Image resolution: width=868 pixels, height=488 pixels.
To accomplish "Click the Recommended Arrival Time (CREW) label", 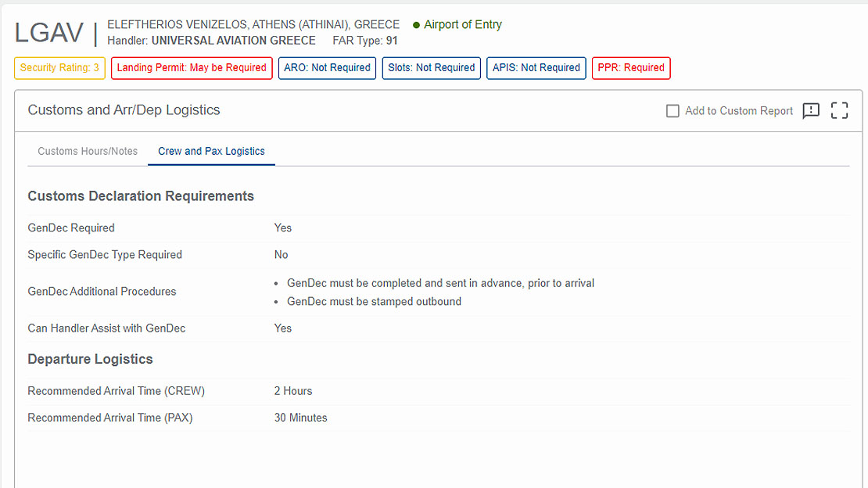I will pos(116,391).
